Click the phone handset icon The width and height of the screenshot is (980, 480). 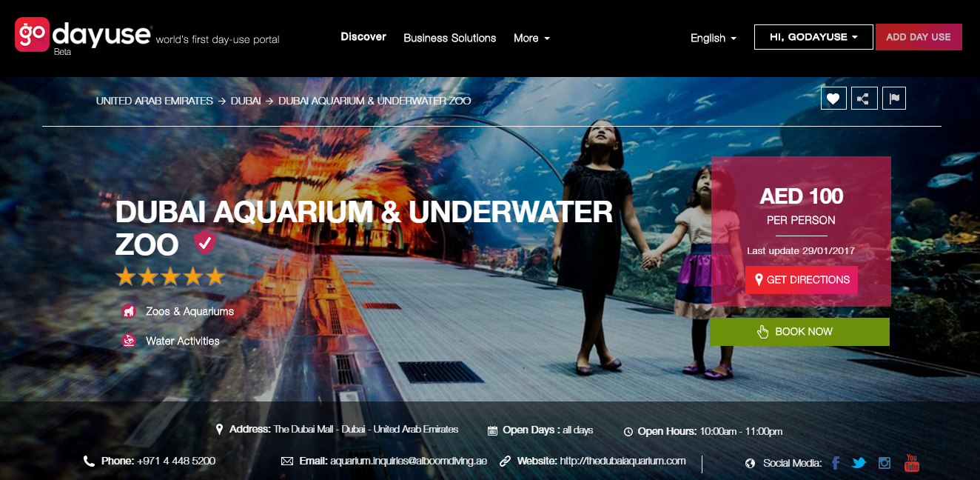[x=89, y=461]
